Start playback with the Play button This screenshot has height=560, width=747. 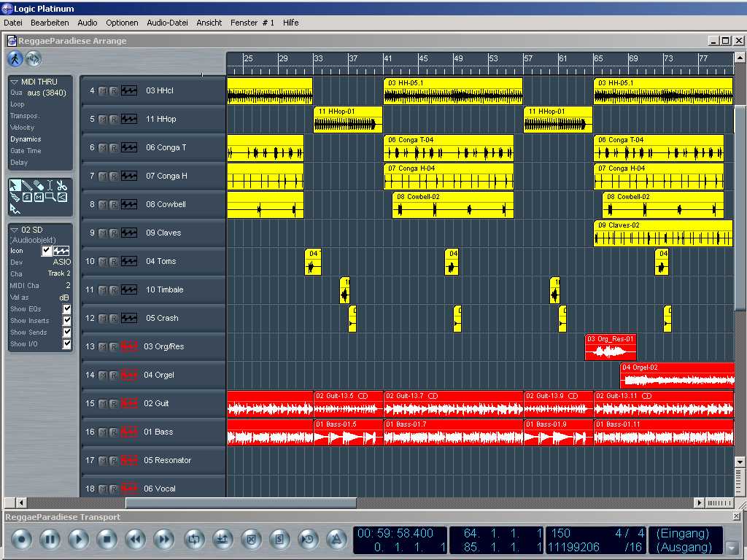(79, 540)
